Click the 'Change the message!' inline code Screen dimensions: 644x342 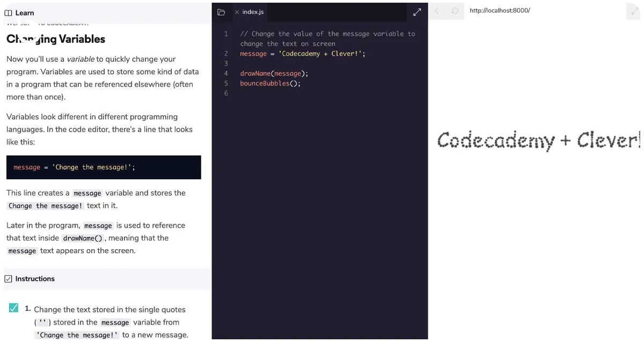77,335
